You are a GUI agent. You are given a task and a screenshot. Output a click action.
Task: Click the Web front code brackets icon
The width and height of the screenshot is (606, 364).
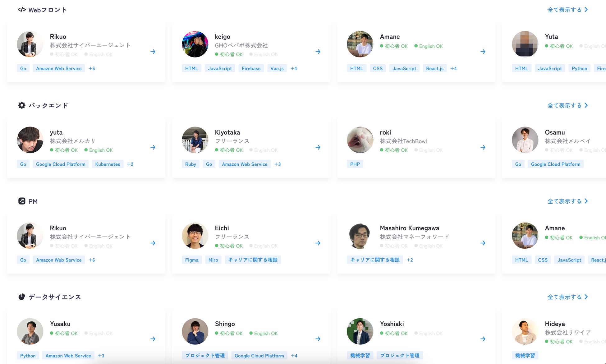click(21, 10)
